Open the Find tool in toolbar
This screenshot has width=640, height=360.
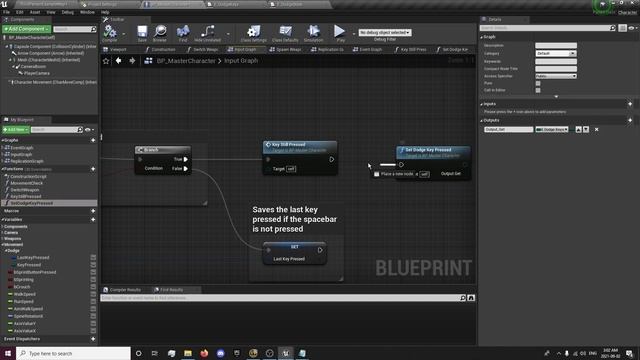coord(183,32)
